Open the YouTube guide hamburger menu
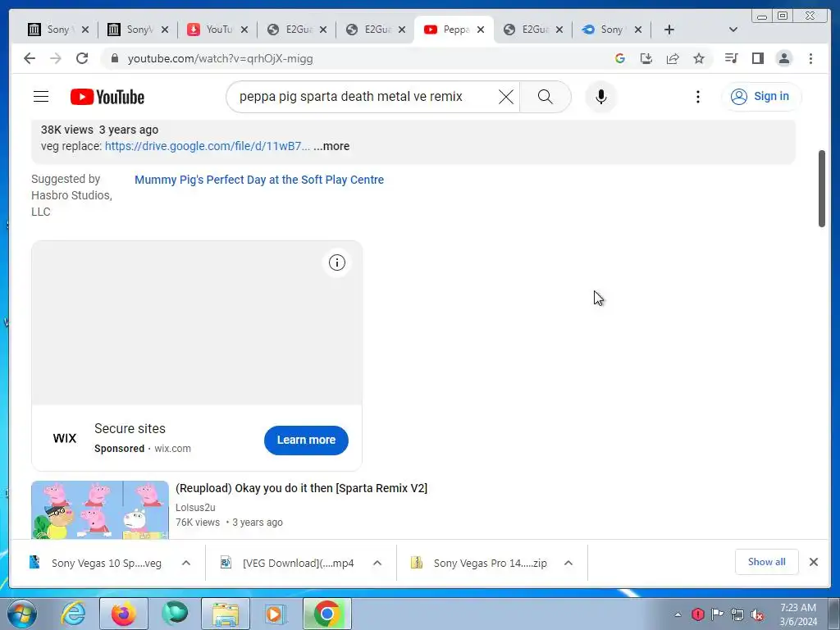The height and width of the screenshot is (630, 840). 41,97
